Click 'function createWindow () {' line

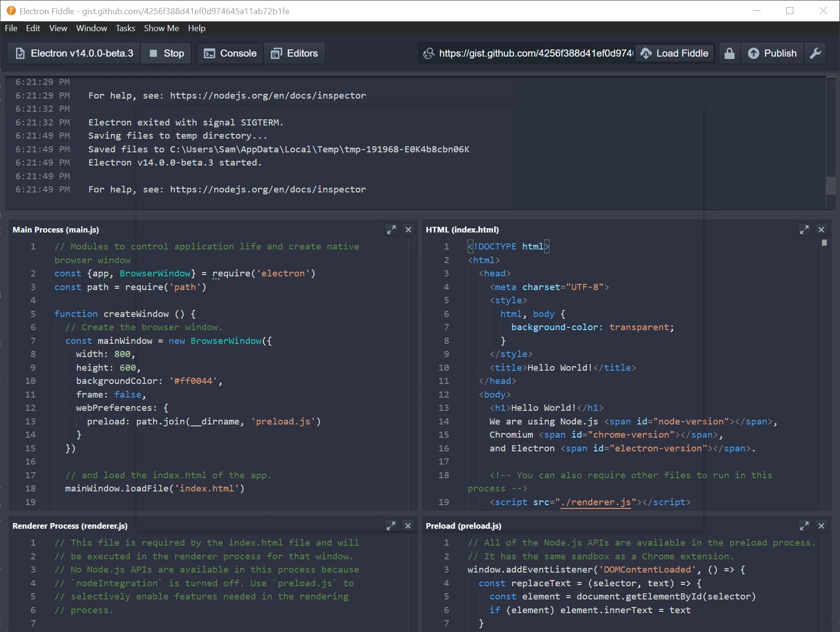pyautogui.click(x=125, y=314)
